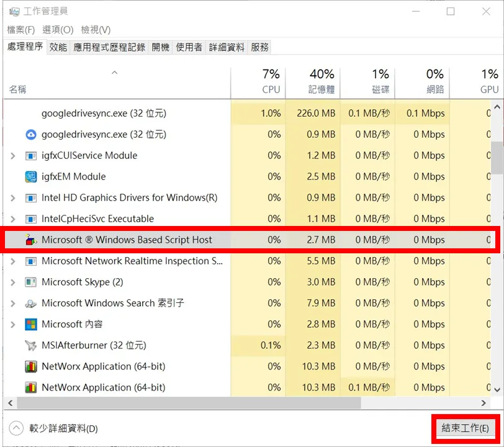The image size is (504, 447).
Task: Click the vertical scrollbar down arrow
Action: click(497, 390)
